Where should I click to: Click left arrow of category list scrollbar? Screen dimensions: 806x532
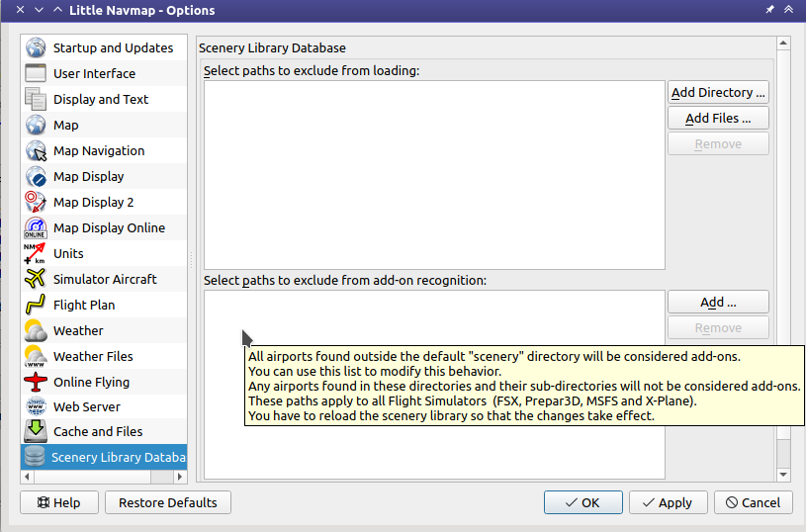28,477
